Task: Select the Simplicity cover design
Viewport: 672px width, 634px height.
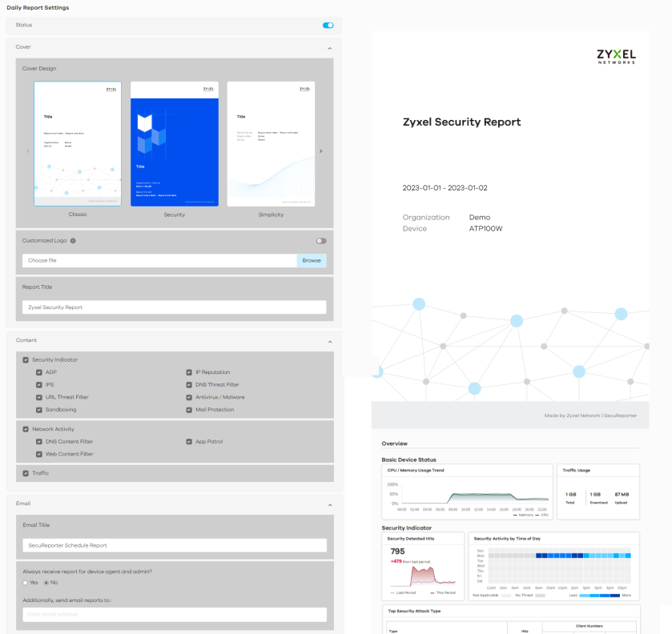Action: [x=271, y=144]
